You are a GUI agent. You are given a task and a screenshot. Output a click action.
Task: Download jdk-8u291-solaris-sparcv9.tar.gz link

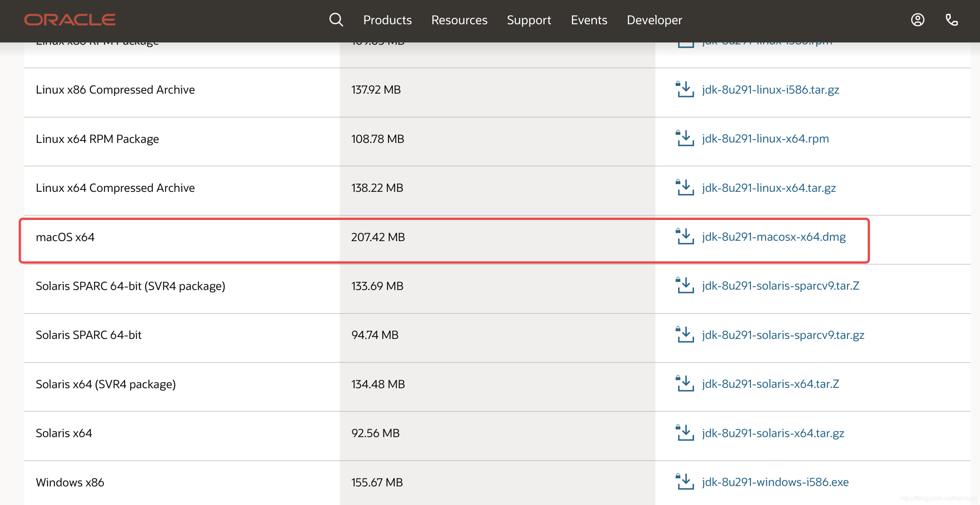coord(783,335)
